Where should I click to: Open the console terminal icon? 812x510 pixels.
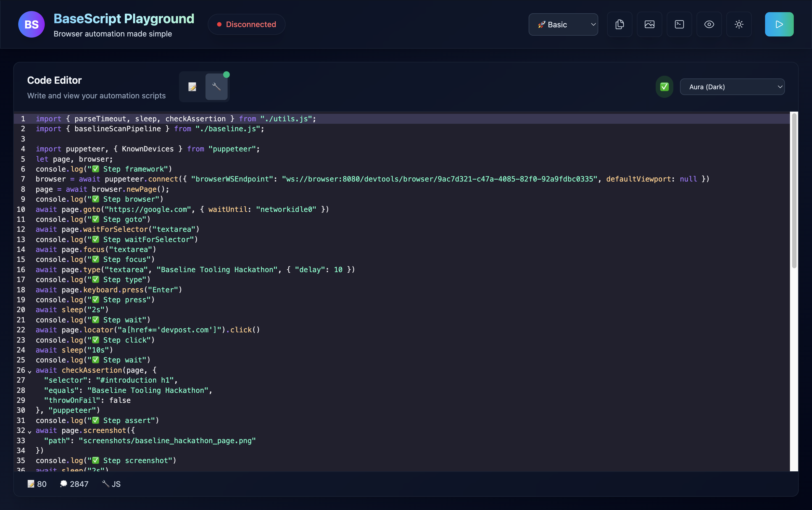pos(679,24)
